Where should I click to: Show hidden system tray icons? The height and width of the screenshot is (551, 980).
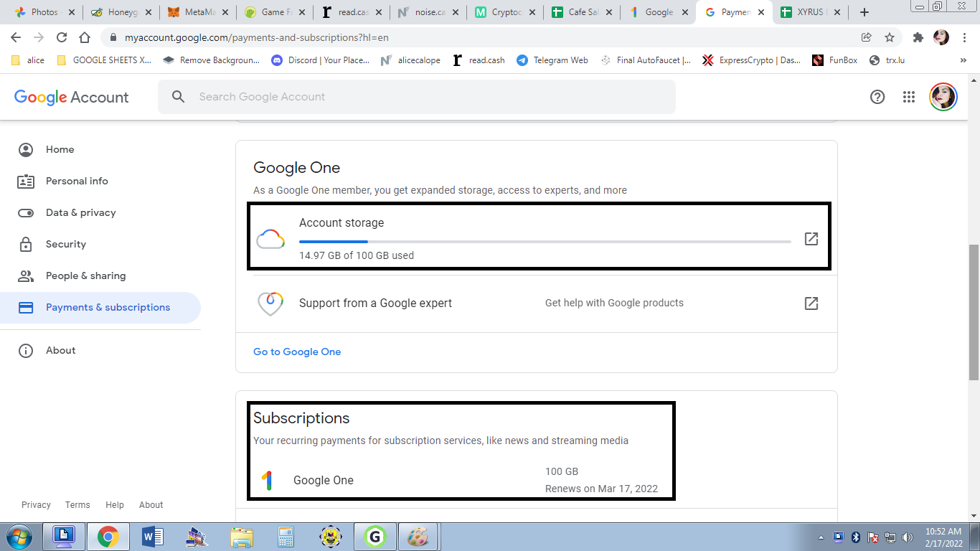pyautogui.click(x=821, y=537)
